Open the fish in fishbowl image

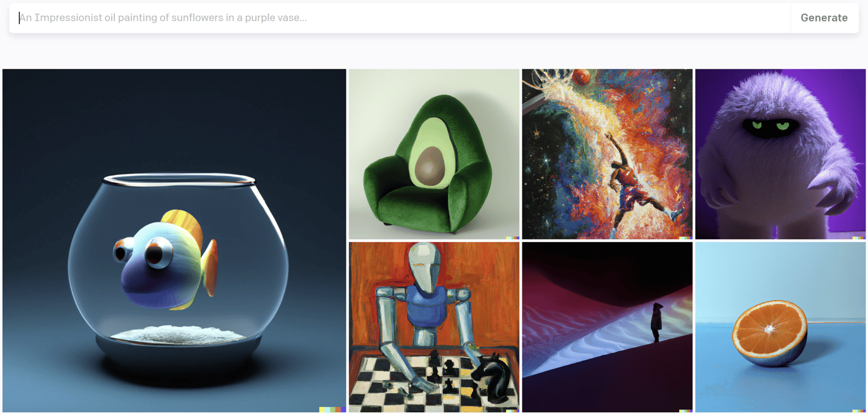174,241
